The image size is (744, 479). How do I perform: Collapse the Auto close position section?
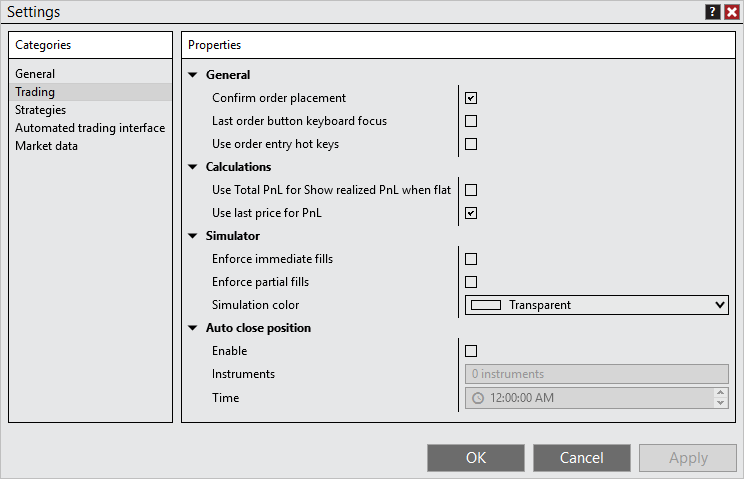pos(193,328)
